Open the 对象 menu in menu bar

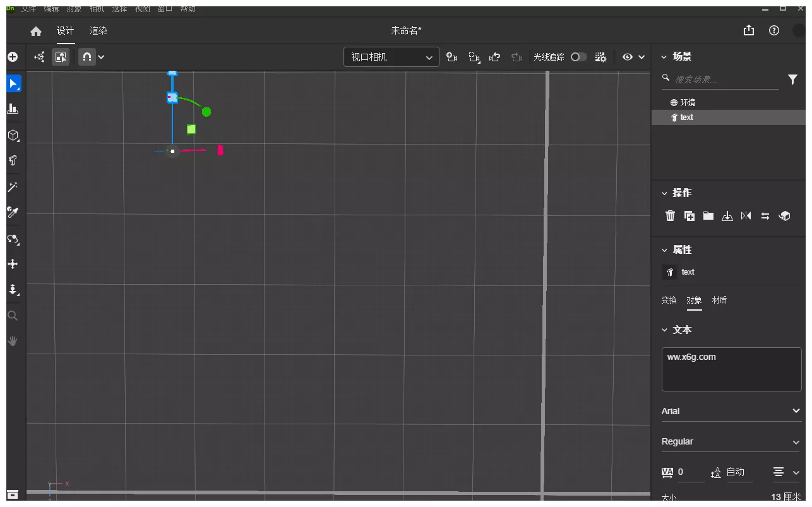[x=74, y=8]
